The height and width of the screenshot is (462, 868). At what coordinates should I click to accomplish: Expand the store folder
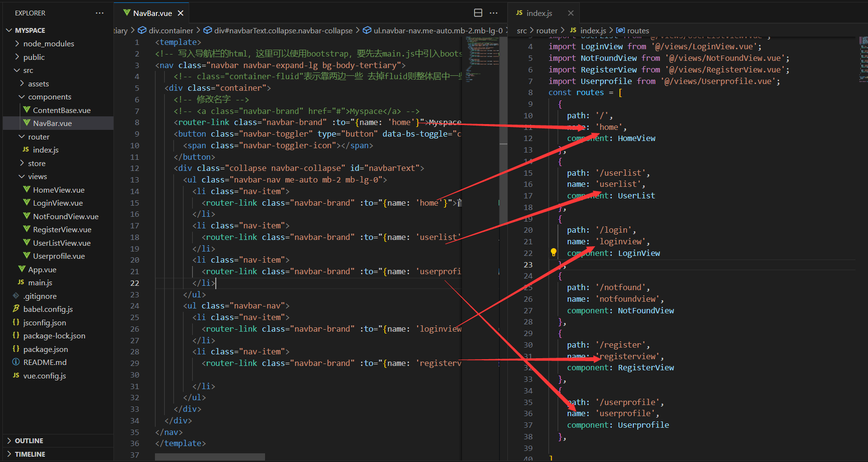[22, 163]
